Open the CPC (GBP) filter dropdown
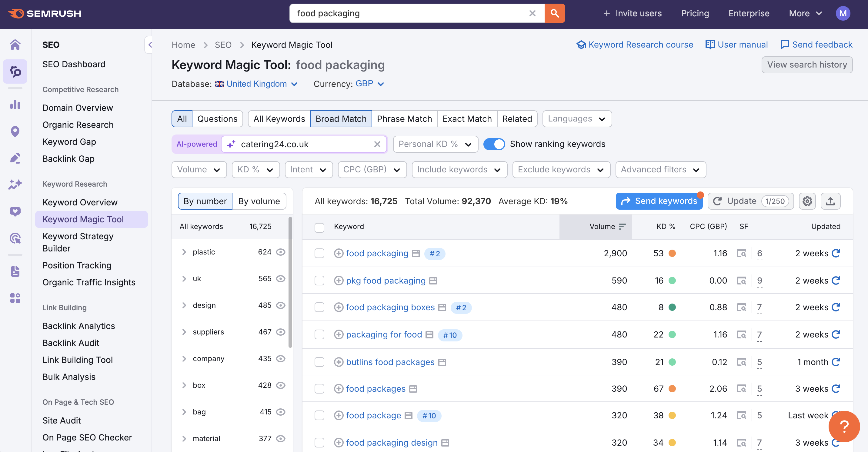The width and height of the screenshot is (868, 452). [372, 169]
